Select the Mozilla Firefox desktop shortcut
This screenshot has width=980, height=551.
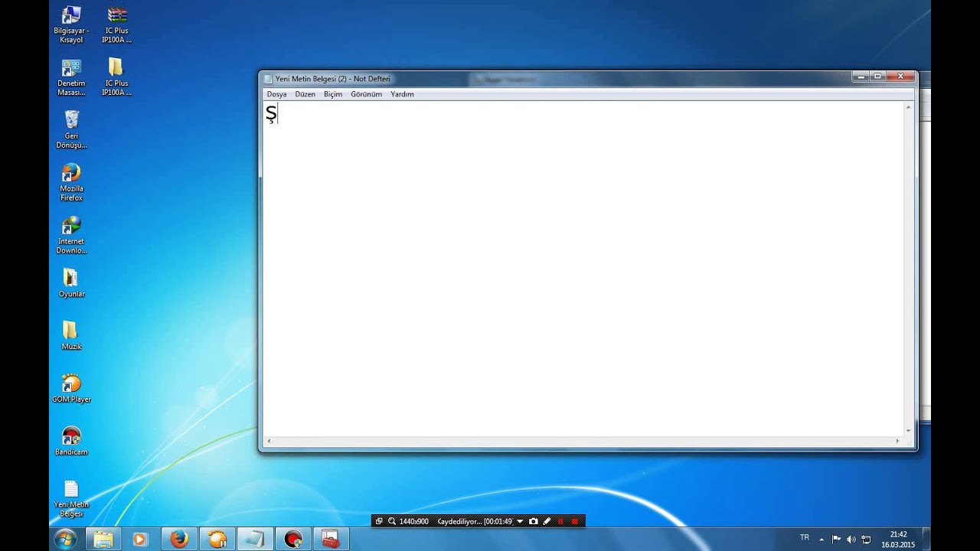point(71,182)
